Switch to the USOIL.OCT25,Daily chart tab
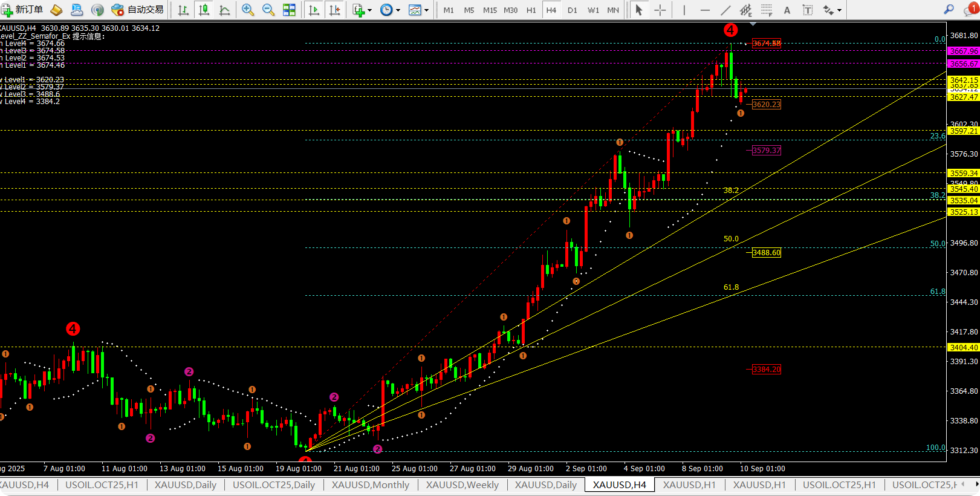 point(274,485)
